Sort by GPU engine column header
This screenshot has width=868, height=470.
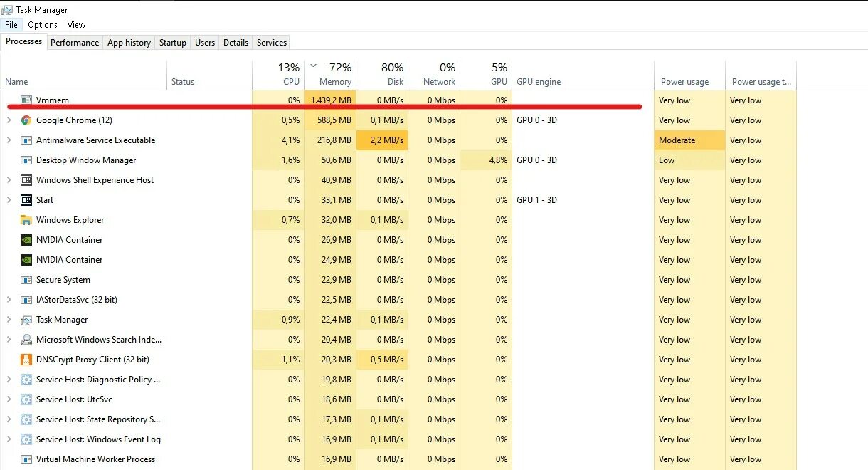[x=583, y=75]
